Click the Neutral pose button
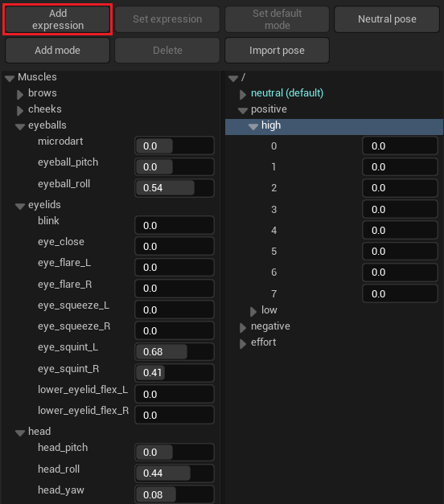 387,19
